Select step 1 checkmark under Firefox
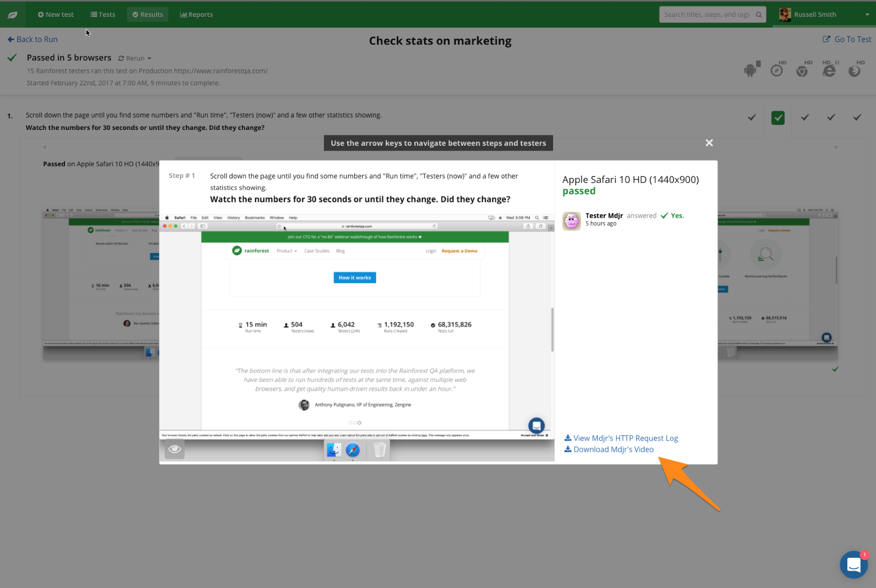 (857, 118)
